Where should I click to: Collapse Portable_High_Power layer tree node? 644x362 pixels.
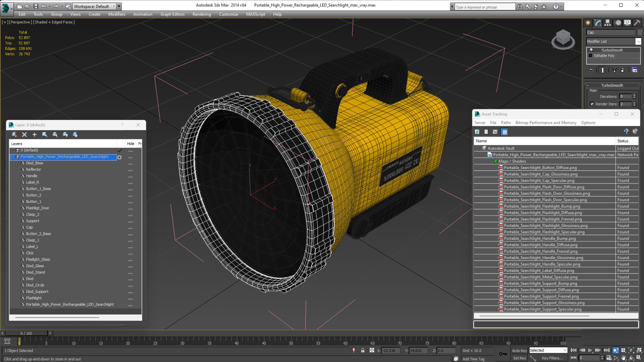coord(12,157)
